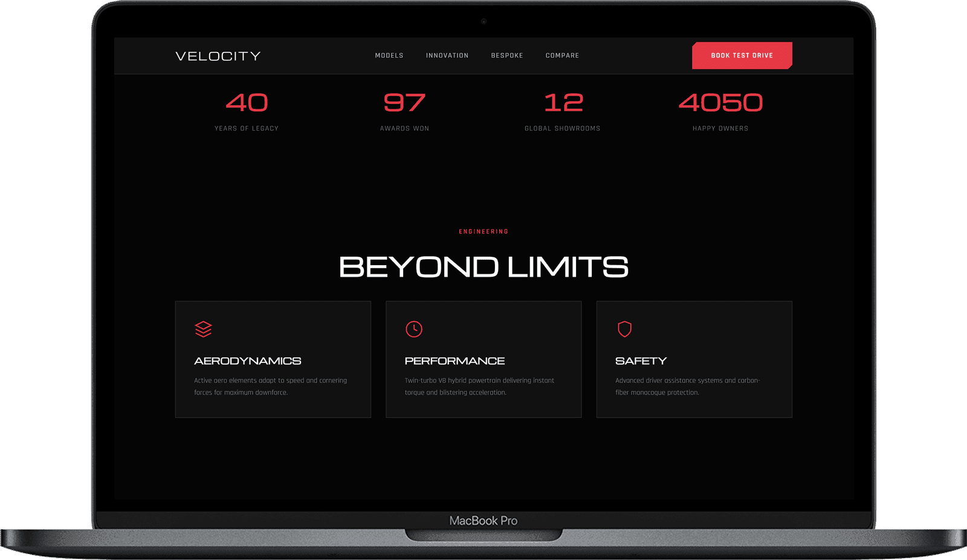Select the SAFETY card heading
The height and width of the screenshot is (560, 967).
(x=641, y=361)
